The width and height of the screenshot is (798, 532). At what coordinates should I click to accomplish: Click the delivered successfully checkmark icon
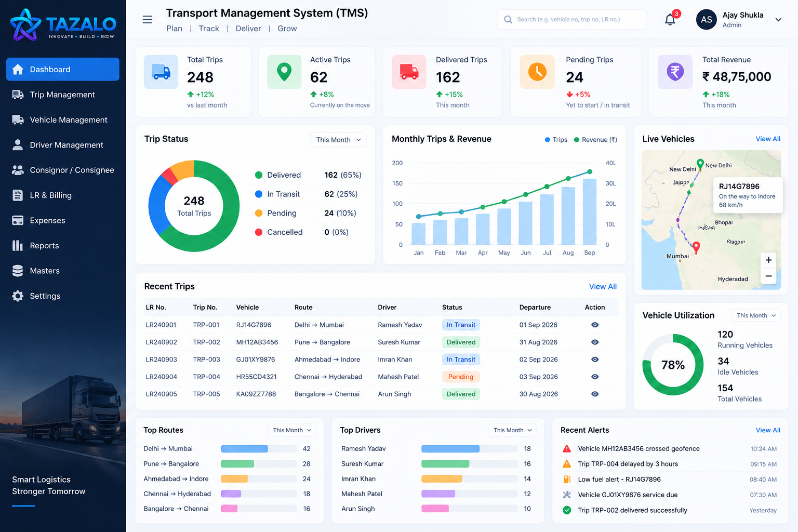coord(567,510)
